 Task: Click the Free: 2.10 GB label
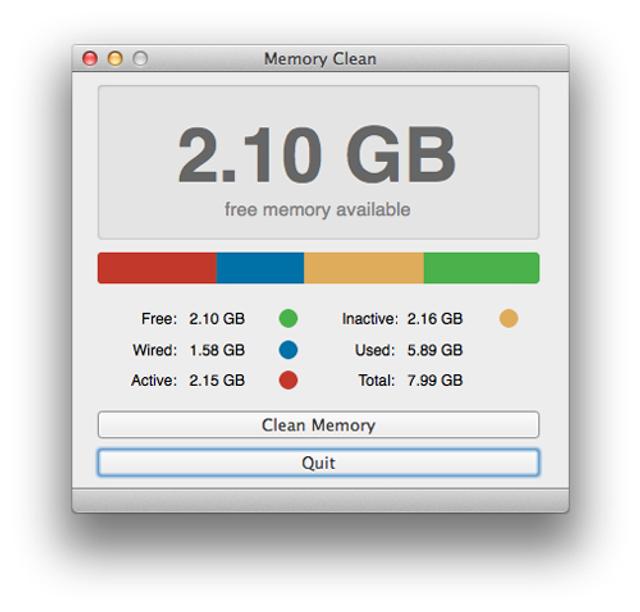click(193, 319)
